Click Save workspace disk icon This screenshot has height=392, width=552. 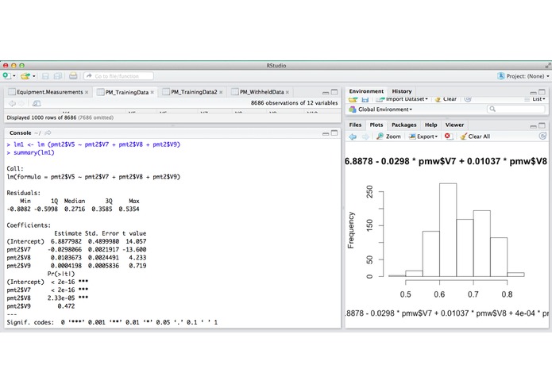365,100
